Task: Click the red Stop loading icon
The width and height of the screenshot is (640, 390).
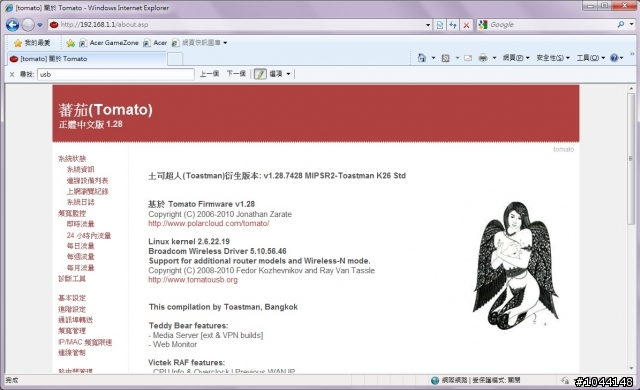Action: [x=466, y=25]
